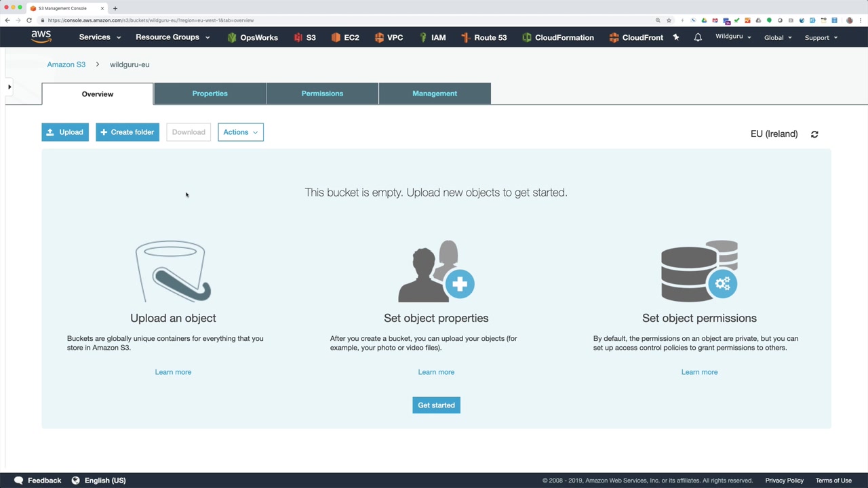Open the S3 shortcut in the navbar
This screenshot has height=488, width=868.
304,37
